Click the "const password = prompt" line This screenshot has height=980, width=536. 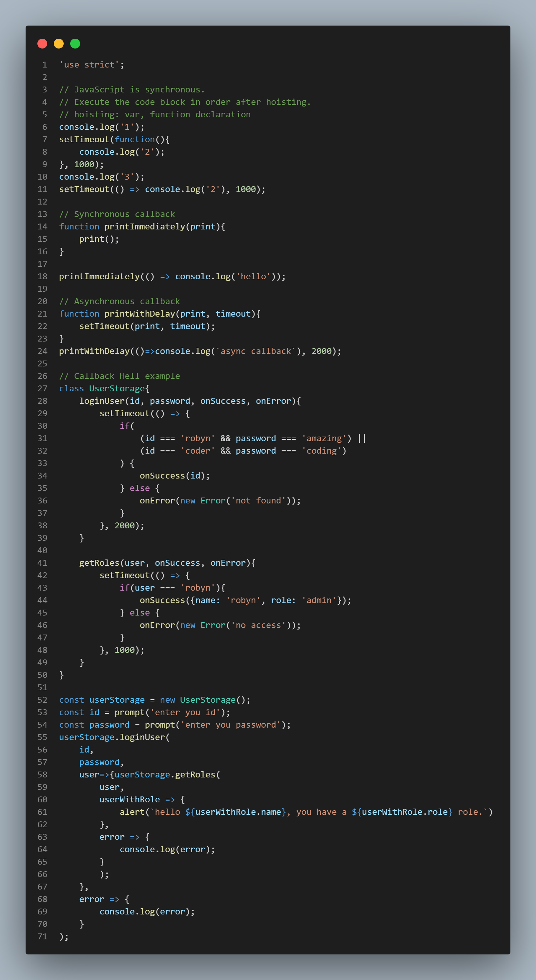pos(175,725)
